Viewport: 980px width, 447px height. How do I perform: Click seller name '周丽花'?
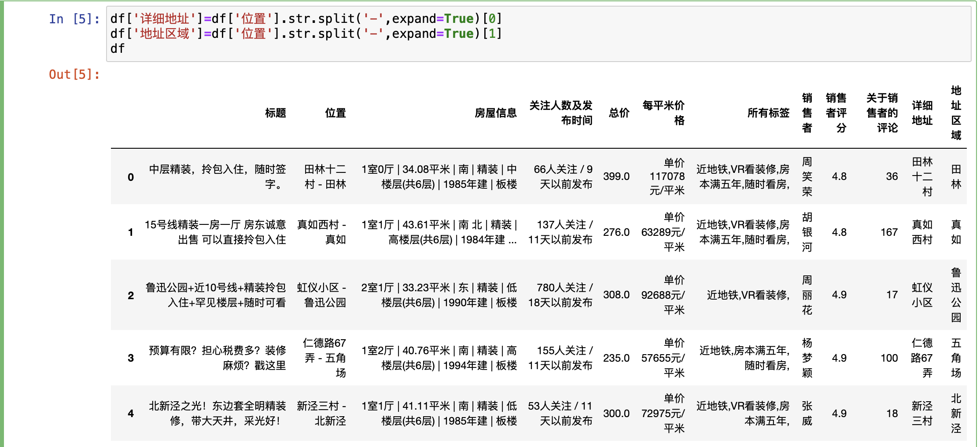pyautogui.click(x=807, y=295)
